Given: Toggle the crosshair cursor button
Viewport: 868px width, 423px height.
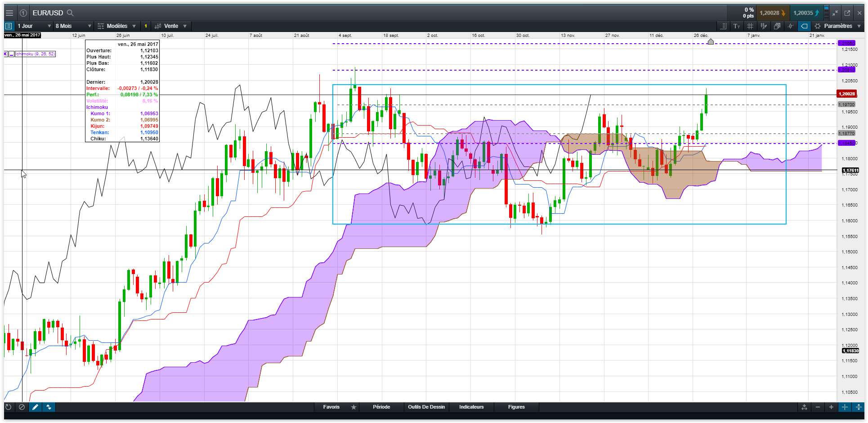Looking at the screenshot, I should (845, 407).
